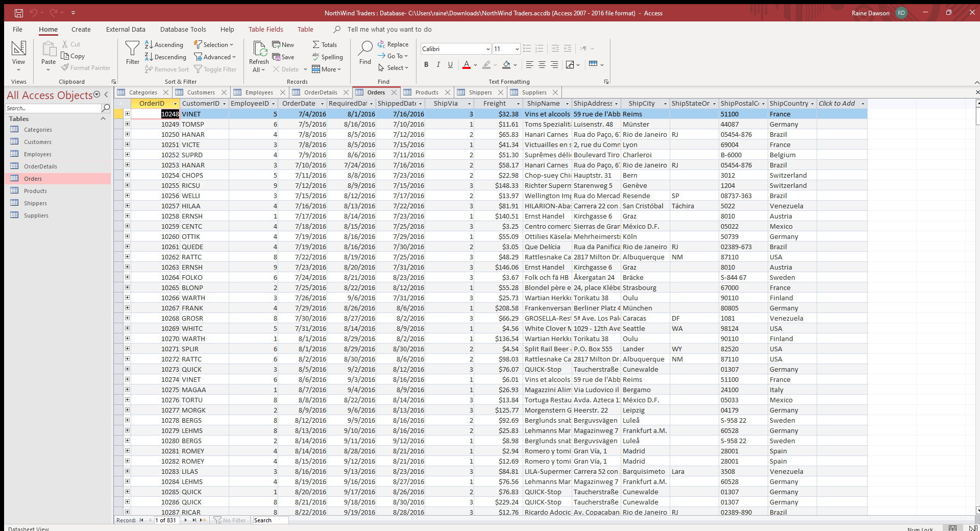The height and width of the screenshot is (531, 980).
Task: Open the font color red swatch
Action: coord(466,65)
